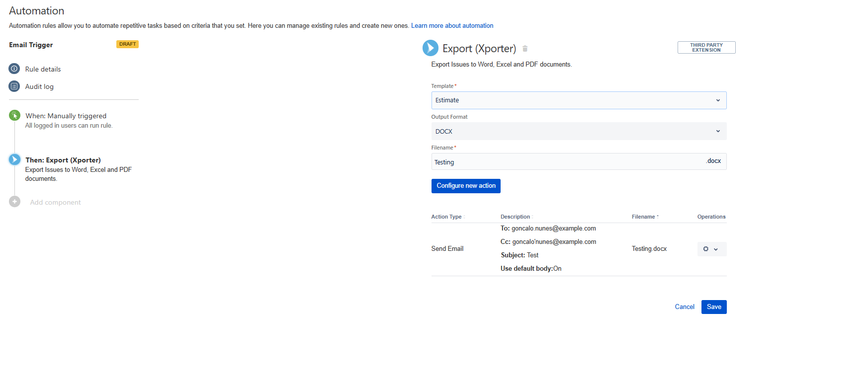Click the DRAFT status badge
The height and width of the screenshot is (387, 868).
[x=127, y=44]
